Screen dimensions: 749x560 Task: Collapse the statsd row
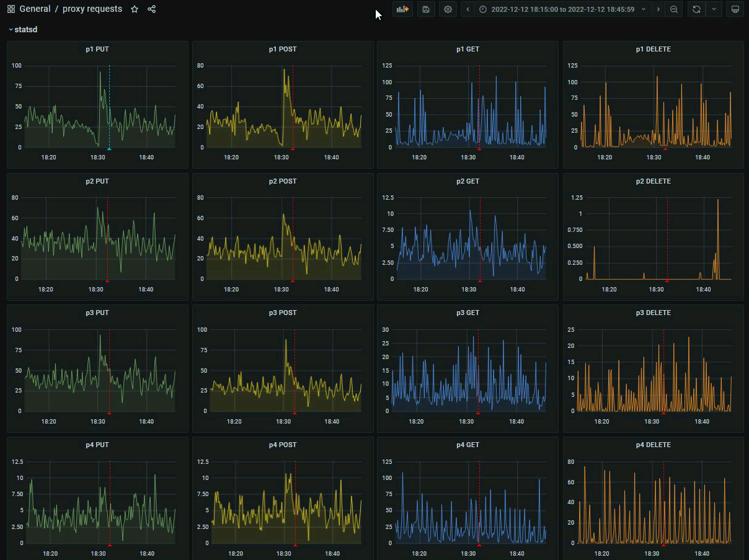pos(23,29)
